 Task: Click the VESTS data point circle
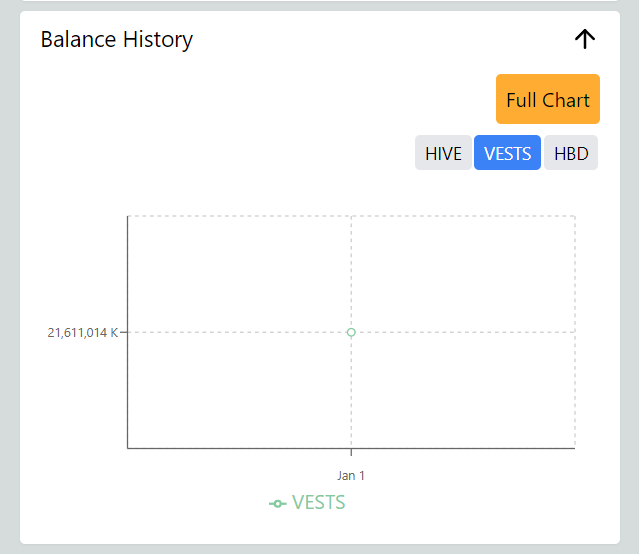(x=351, y=332)
